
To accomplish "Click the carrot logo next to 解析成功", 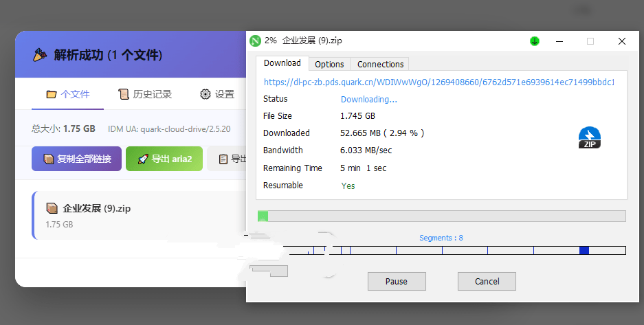I will tap(40, 55).
